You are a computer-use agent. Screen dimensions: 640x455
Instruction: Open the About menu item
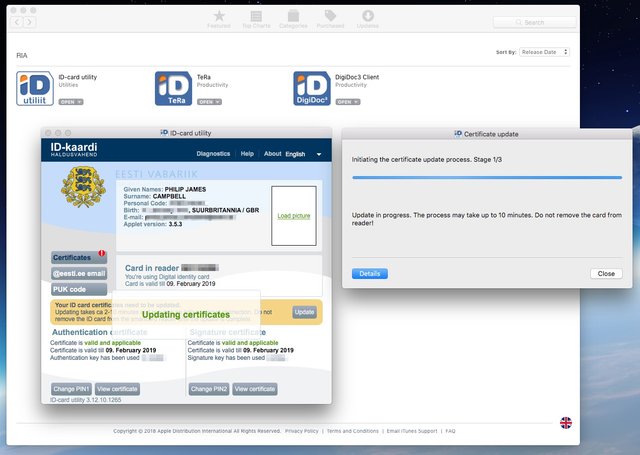pos(272,153)
